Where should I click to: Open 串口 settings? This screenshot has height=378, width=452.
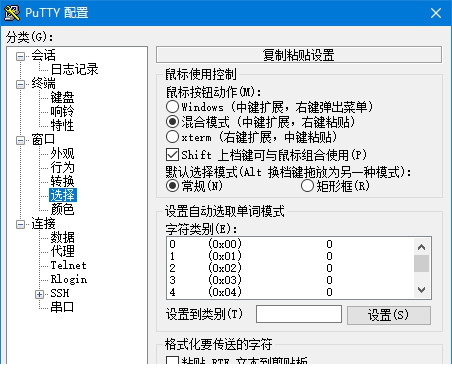point(62,307)
